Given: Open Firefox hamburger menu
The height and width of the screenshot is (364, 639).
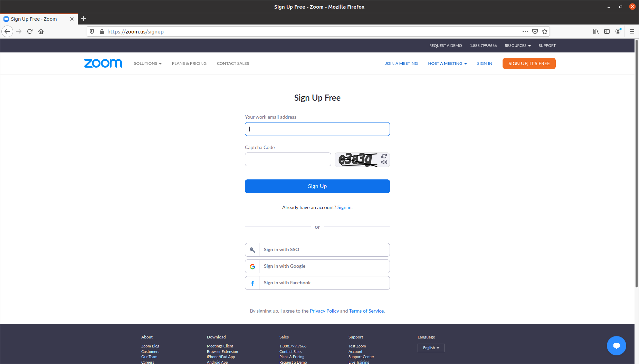Looking at the screenshot, I should pyautogui.click(x=632, y=31).
